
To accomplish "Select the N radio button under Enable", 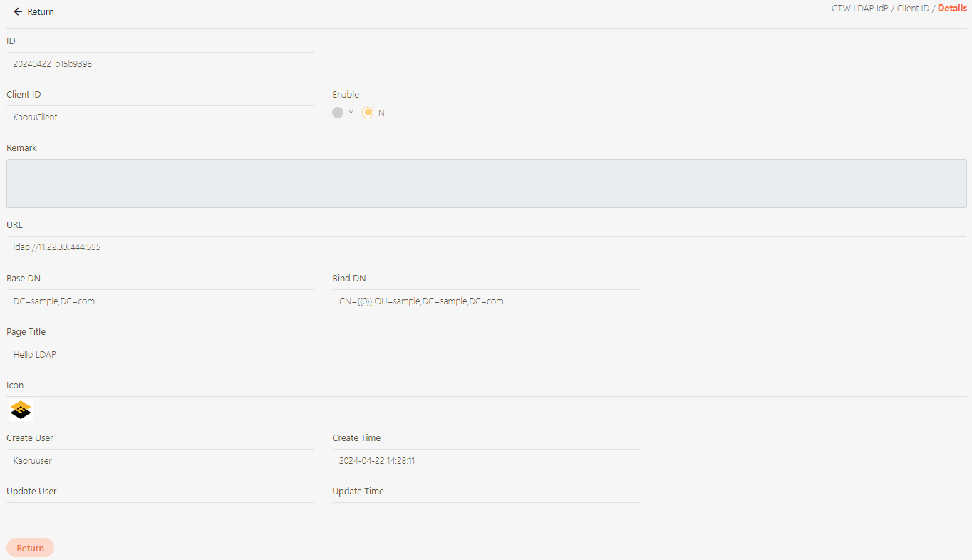I will (x=368, y=113).
